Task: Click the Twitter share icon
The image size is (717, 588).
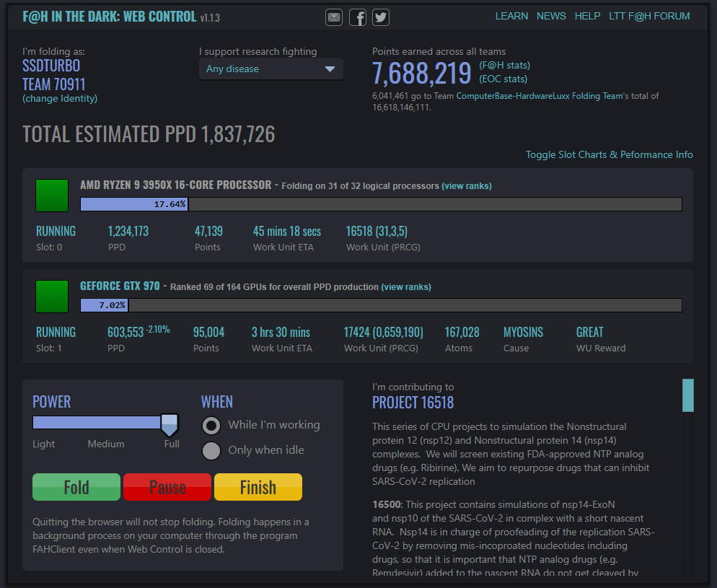Action: 380,17
